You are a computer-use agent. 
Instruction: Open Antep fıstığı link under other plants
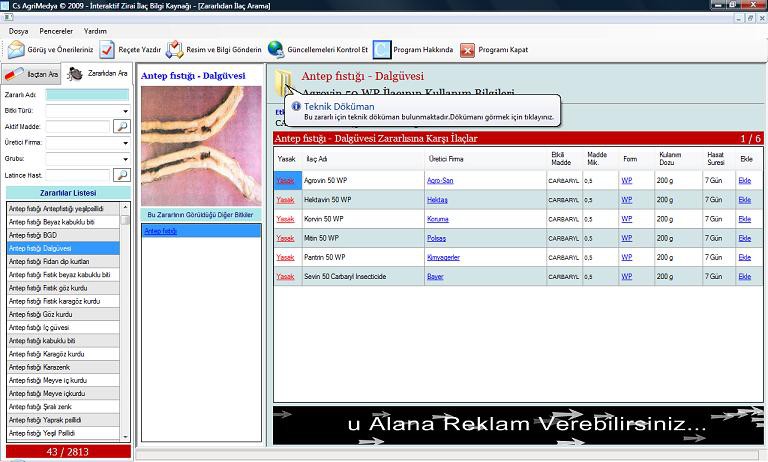tap(160, 231)
